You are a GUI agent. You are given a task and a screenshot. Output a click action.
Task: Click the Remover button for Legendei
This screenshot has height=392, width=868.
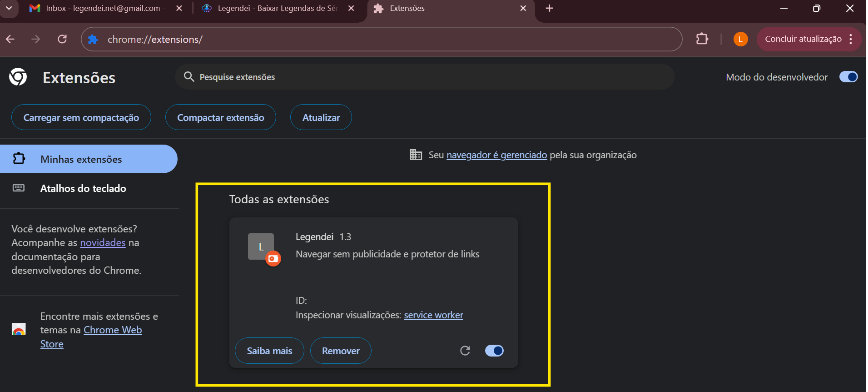coord(341,351)
